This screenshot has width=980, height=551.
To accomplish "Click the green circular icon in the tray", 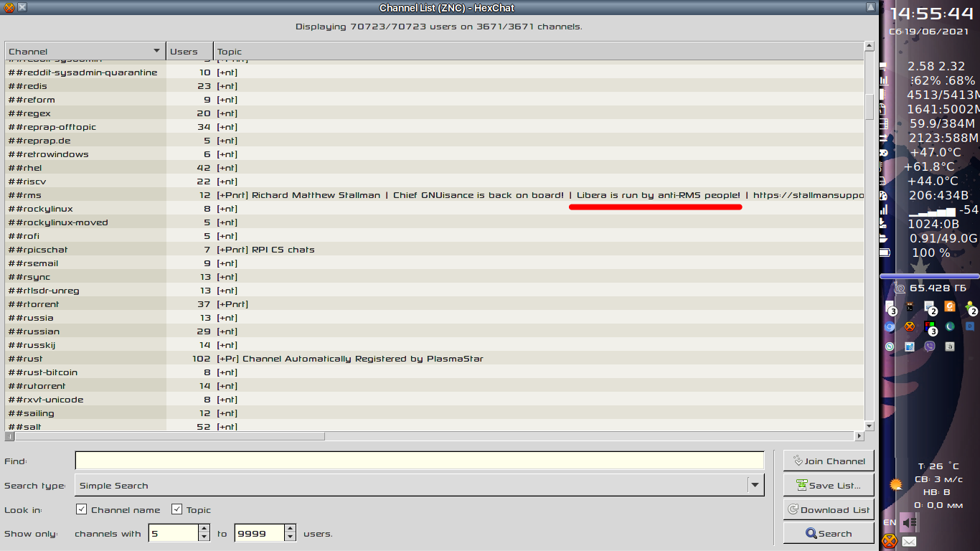I will (890, 347).
